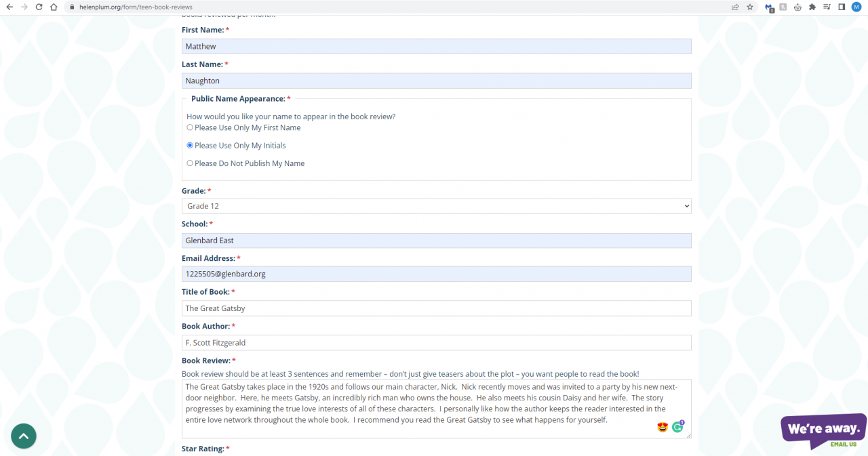Open Grammarly icon in review box
The width and height of the screenshot is (868, 456).
point(677,427)
